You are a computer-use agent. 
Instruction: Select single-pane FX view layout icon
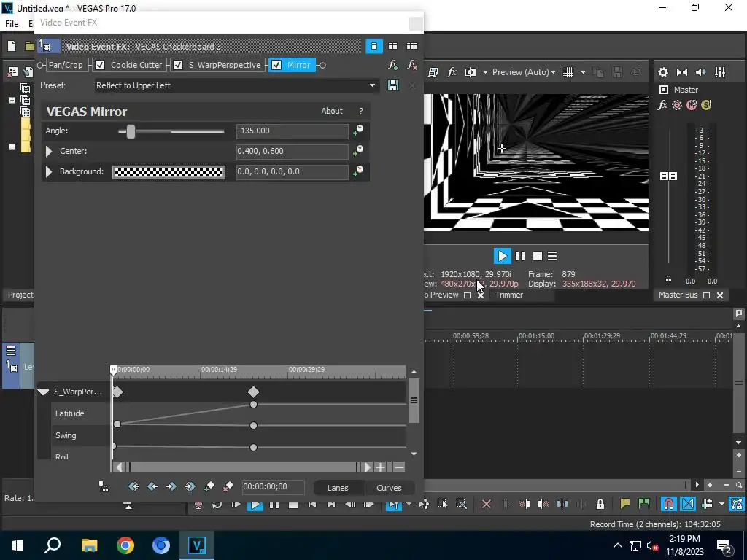[374, 46]
